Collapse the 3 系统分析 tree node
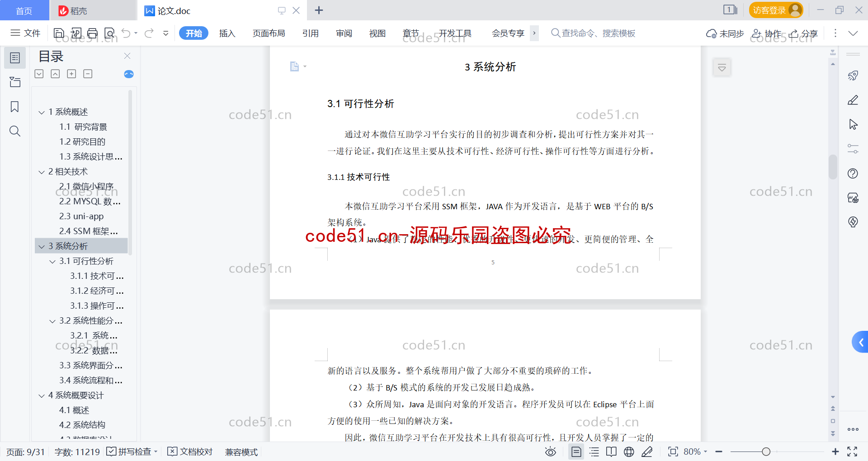 pyautogui.click(x=42, y=246)
